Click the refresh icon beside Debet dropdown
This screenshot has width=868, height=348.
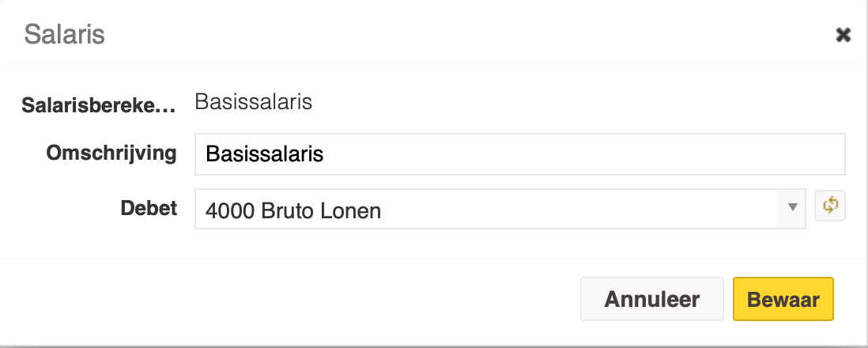pyautogui.click(x=830, y=206)
